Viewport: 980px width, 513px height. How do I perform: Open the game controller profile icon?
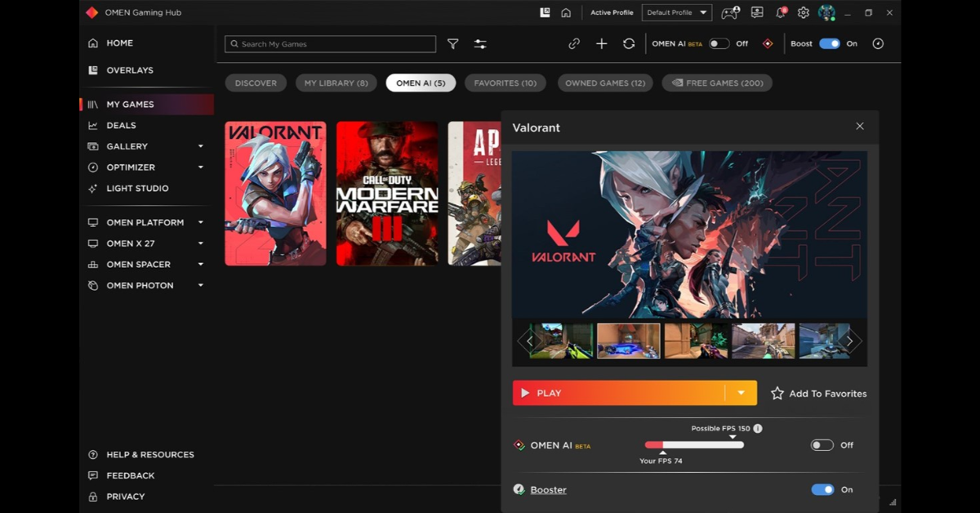coord(729,13)
